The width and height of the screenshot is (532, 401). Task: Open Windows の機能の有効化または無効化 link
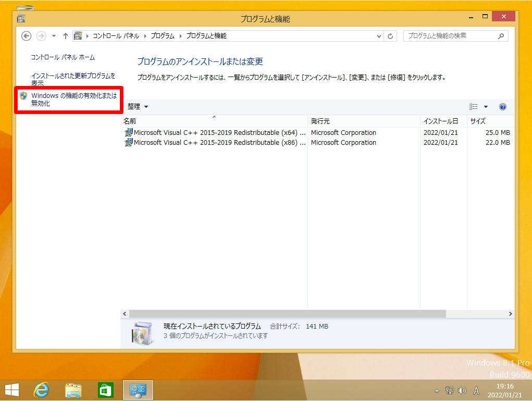(74, 99)
